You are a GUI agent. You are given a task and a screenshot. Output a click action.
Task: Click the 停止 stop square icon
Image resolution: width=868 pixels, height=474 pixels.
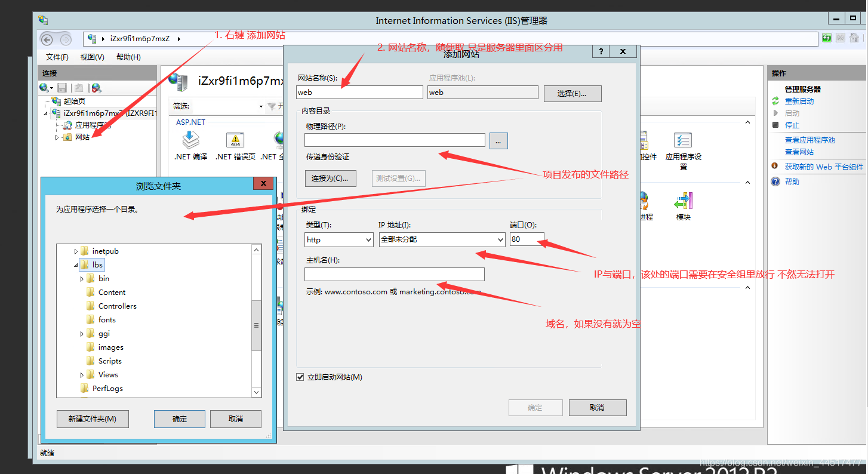tap(775, 125)
